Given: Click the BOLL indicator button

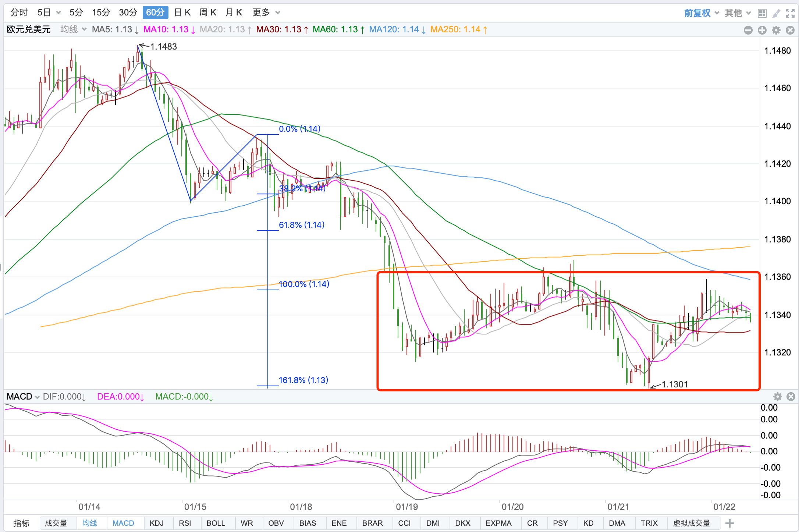Looking at the screenshot, I should 216,523.
